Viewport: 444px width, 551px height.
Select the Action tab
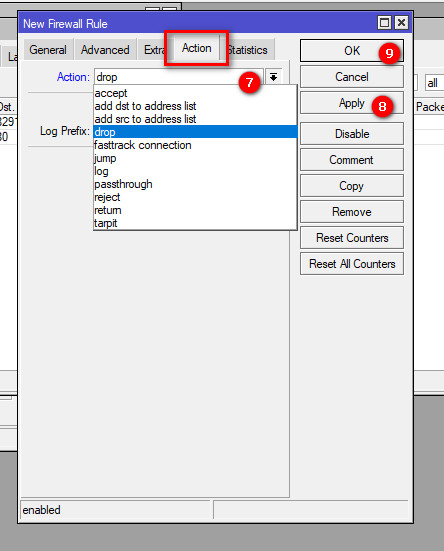(x=197, y=48)
